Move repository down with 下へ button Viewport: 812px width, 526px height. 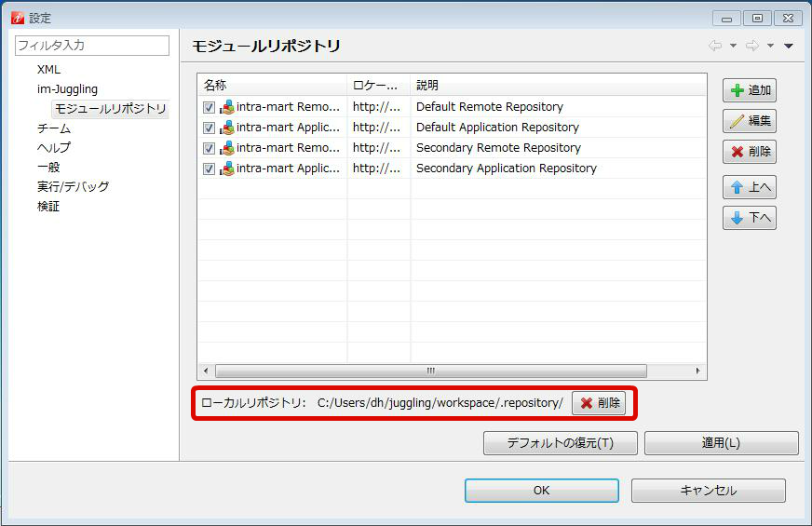click(x=750, y=218)
